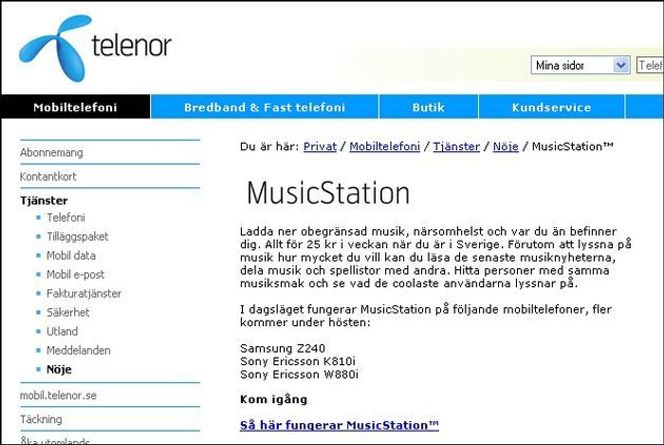
Task: Open the Bredband & Fast telefoni tab
Action: coord(265,107)
